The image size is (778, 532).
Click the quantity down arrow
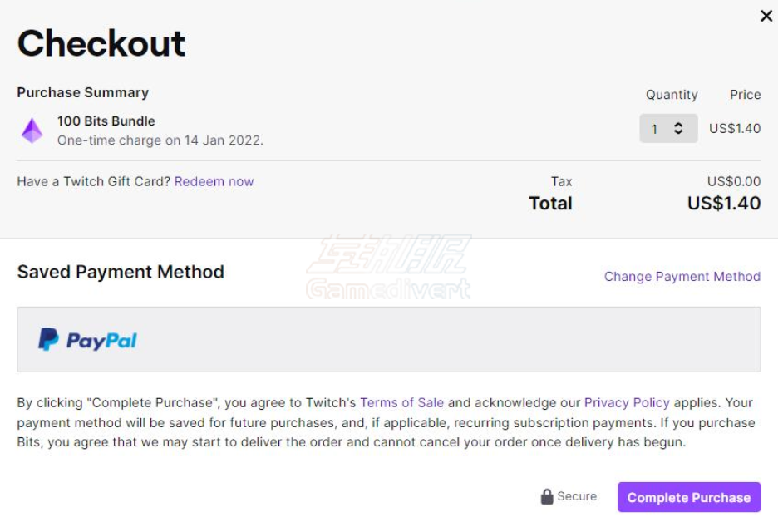coord(680,132)
